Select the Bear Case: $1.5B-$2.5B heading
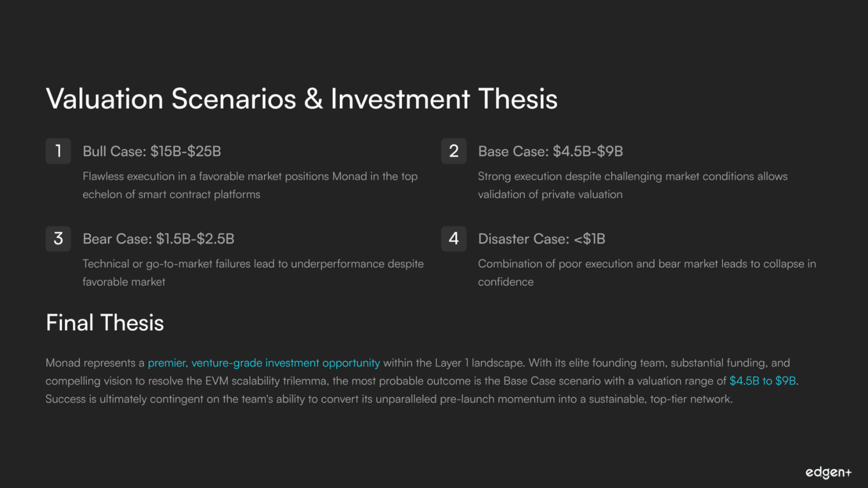868x488 pixels. coord(158,239)
